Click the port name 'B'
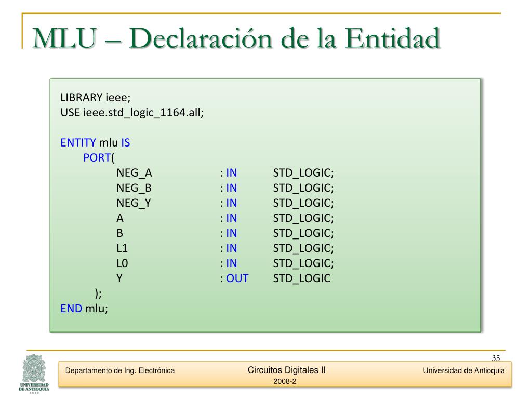This screenshot has height=399, width=532. pos(119,233)
